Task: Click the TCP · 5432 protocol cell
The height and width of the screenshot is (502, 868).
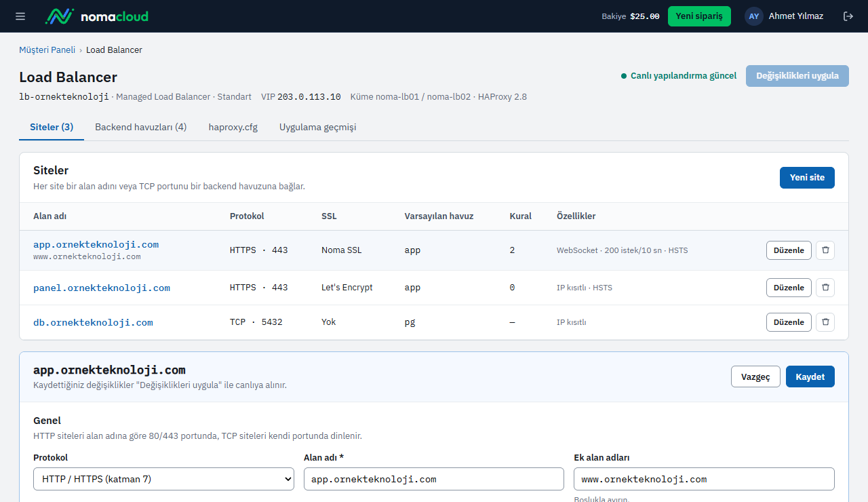Action: pos(256,322)
